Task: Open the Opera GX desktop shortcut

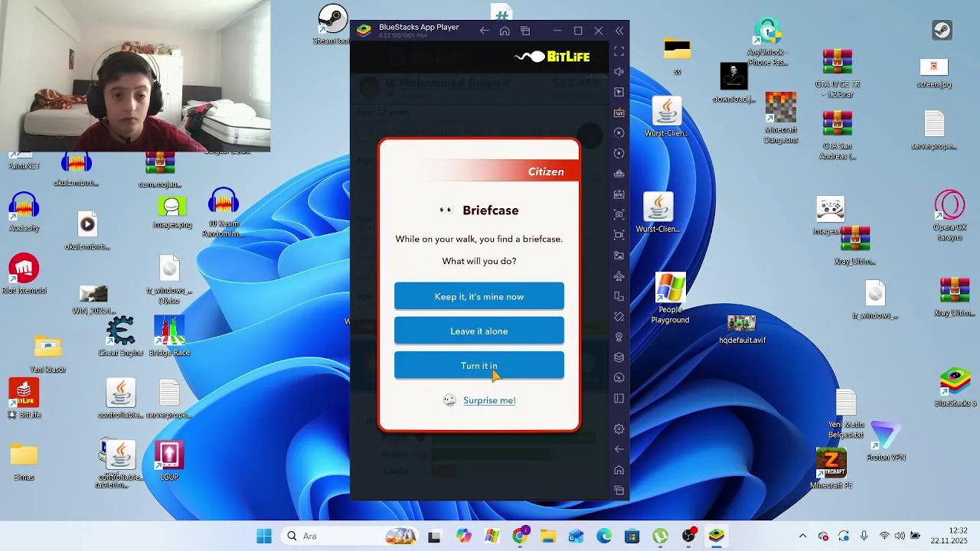Action: click(x=949, y=217)
